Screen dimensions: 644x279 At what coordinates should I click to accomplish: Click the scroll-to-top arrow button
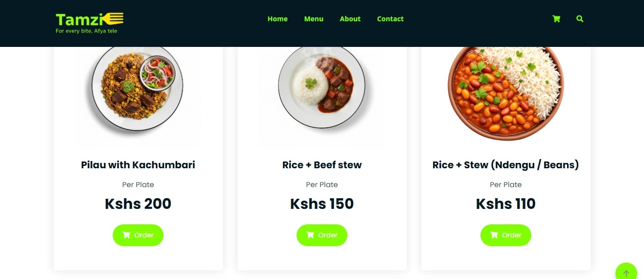[626, 273]
